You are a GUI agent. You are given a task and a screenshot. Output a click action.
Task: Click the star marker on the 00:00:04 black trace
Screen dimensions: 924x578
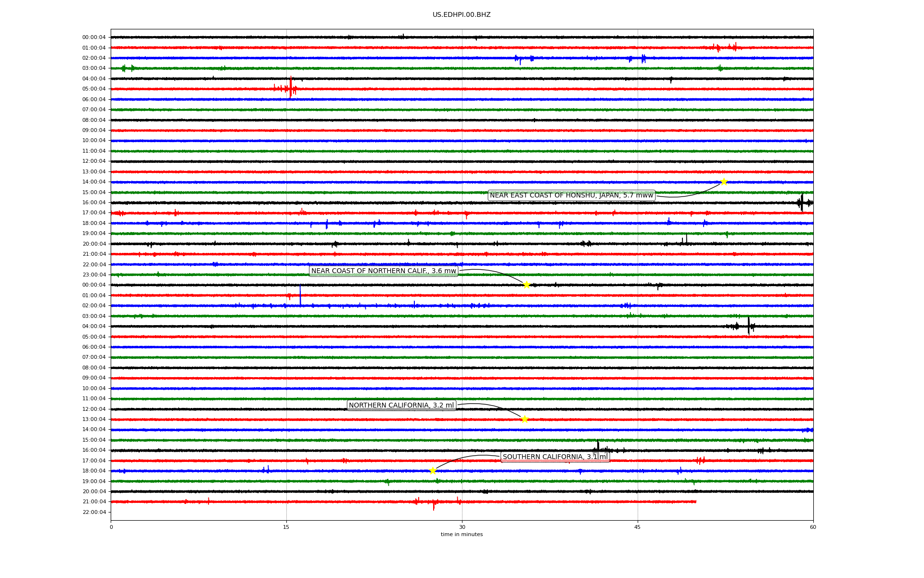point(526,285)
